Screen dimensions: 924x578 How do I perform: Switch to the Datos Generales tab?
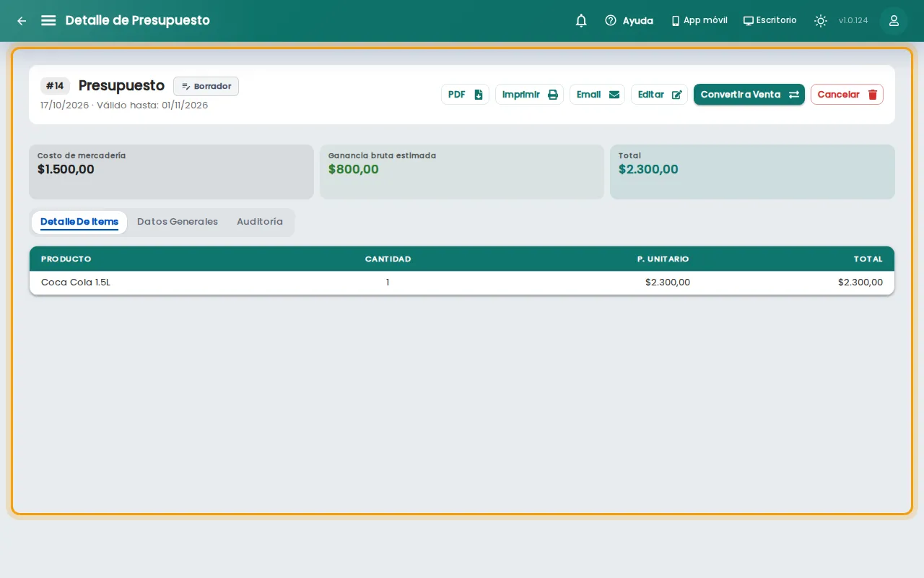[178, 222]
